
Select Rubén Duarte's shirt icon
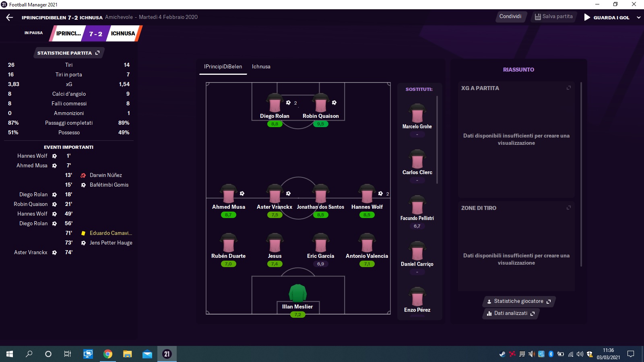pos(229,243)
